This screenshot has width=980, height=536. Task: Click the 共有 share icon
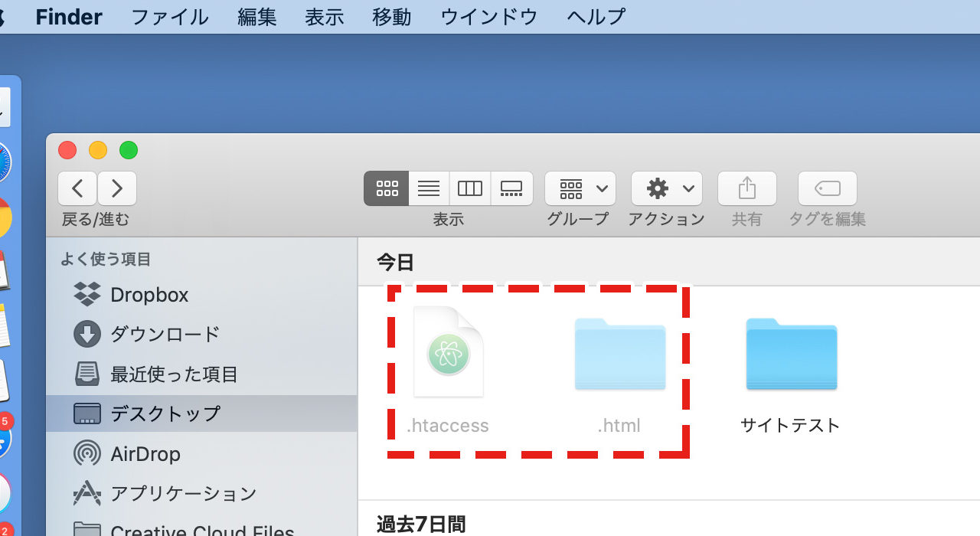[746, 188]
